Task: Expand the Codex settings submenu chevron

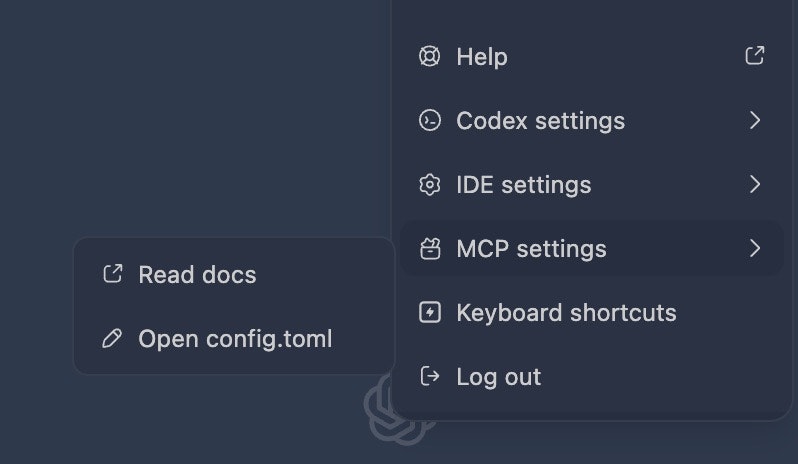Action: 755,121
